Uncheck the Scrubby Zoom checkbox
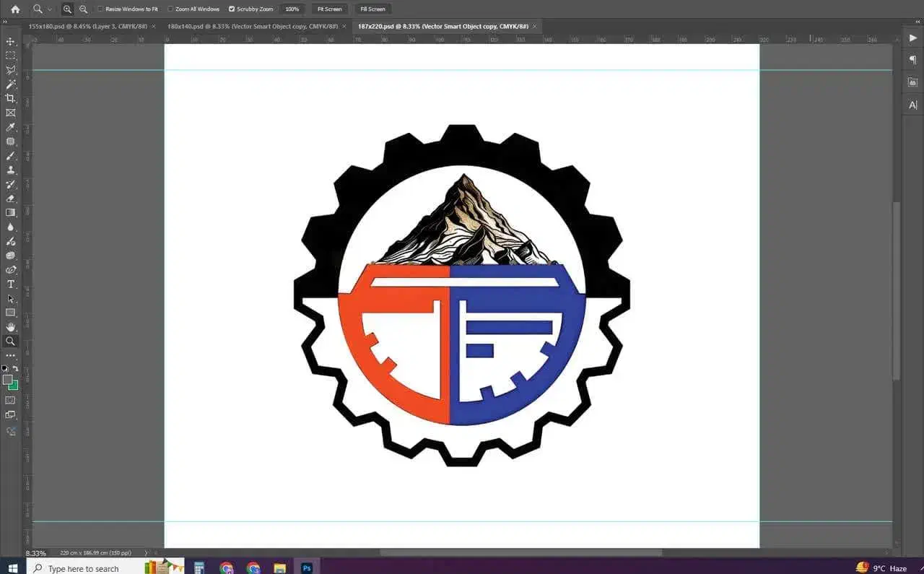Screen dimensions: 924x574 232,9
